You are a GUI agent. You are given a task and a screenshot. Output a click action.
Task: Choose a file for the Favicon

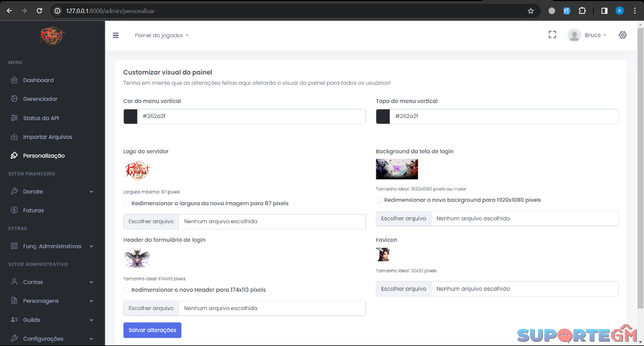[x=404, y=289]
